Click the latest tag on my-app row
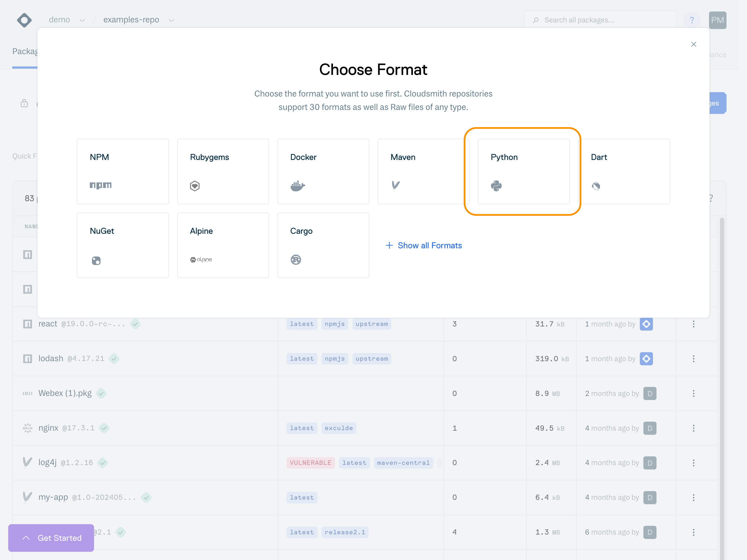Image resolution: width=747 pixels, height=560 pixels. [302, 497]
